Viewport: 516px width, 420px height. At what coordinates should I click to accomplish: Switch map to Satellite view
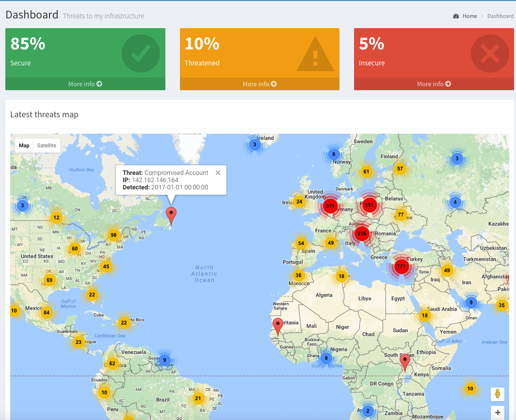point(47,145)
